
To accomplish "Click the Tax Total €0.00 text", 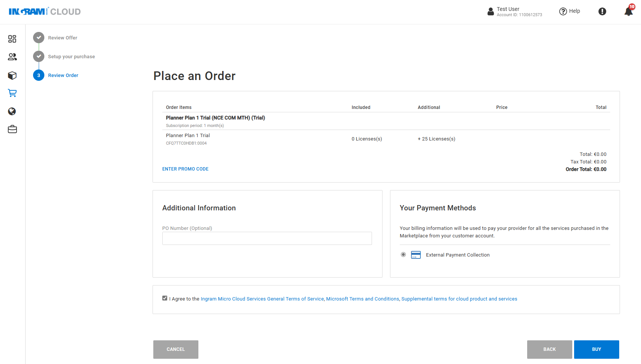I will click(588, 162).
